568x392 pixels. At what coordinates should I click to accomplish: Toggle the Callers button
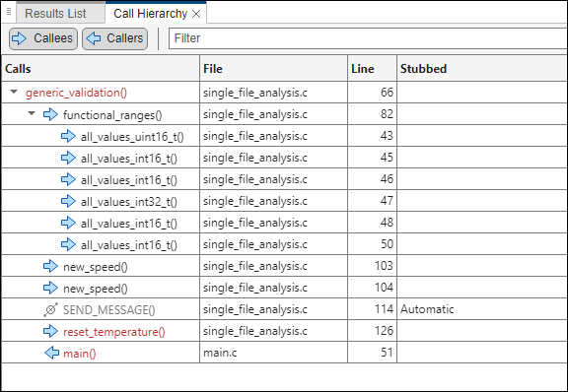114,38
